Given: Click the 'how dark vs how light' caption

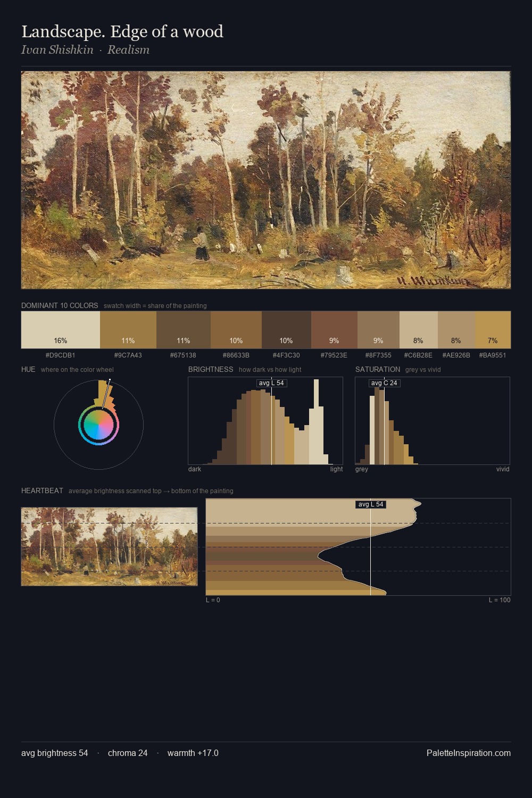Looking at the screenshot, I should pos(270,370).
